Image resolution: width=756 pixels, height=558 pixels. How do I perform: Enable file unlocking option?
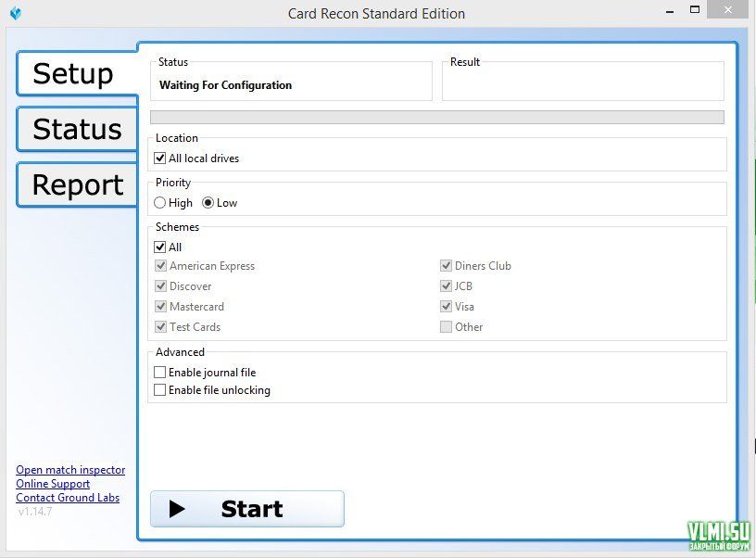click(x=160, y=390)
